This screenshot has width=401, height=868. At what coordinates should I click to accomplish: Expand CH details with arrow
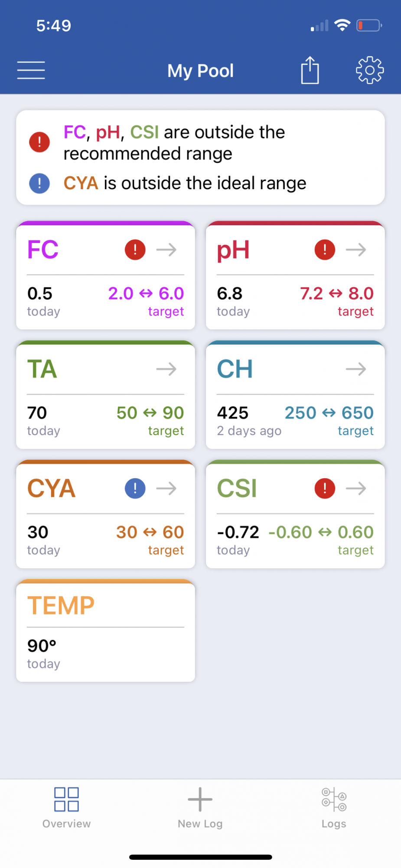coord(356,369)
